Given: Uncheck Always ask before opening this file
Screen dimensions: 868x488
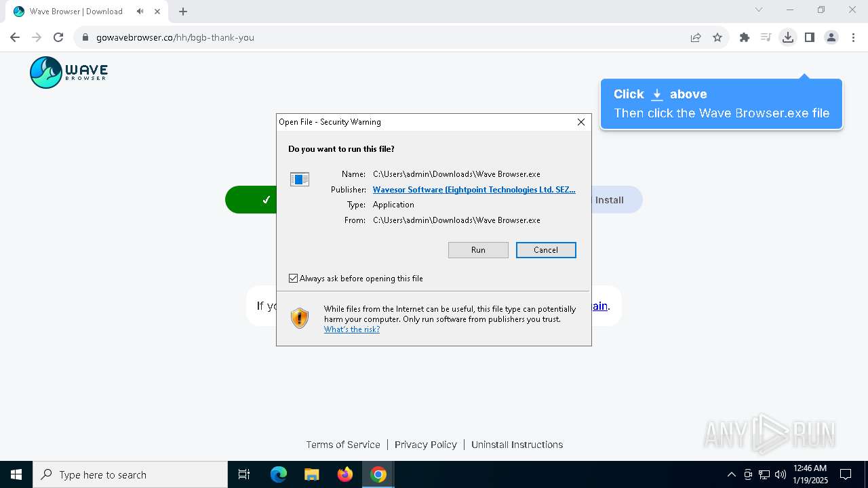Looking at the screenshot, I should [293, 279].
